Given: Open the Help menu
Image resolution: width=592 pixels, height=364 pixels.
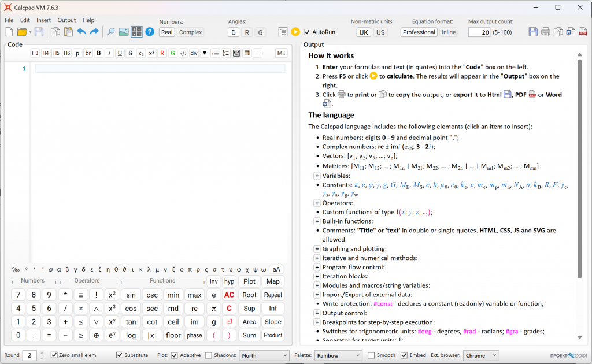Looking at the screenshot, I should [88, 20].
